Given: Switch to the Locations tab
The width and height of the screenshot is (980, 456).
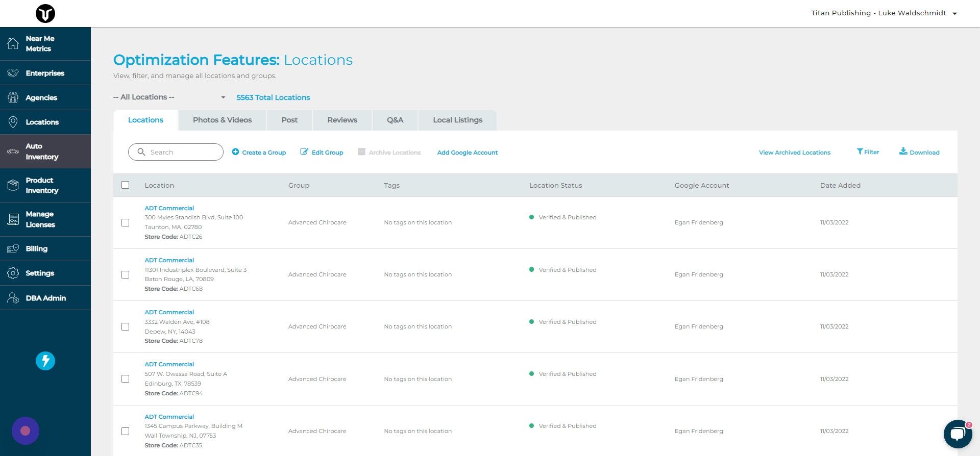Looking at the screenshot, I should (145, 120).
